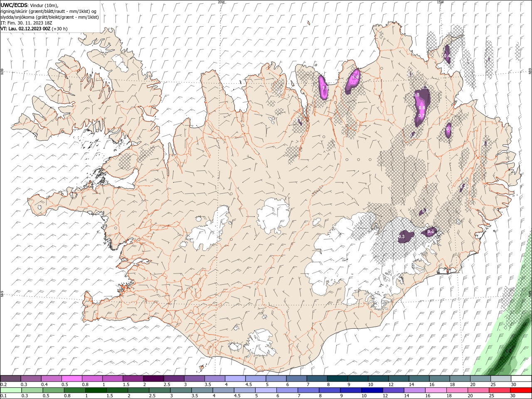Pick the pink snow scale swatch between 0.5 and 0.8
Viewport: 532px width, 399px height.
71,379
